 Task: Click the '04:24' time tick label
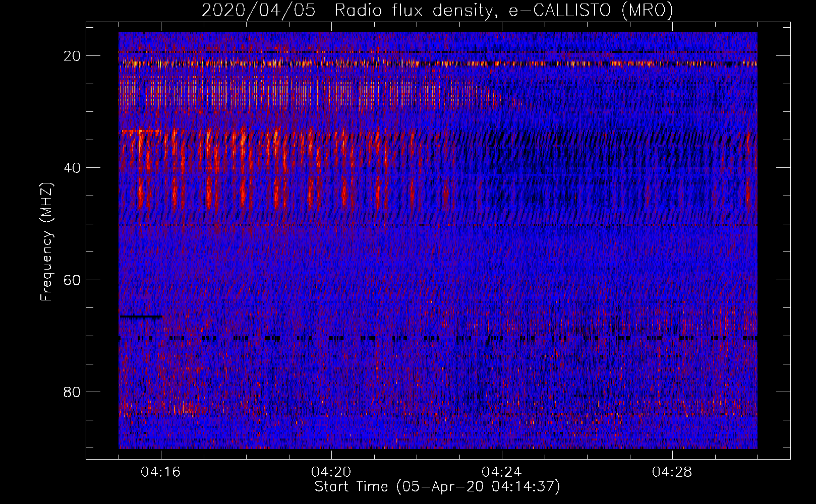tap(502, 472)
